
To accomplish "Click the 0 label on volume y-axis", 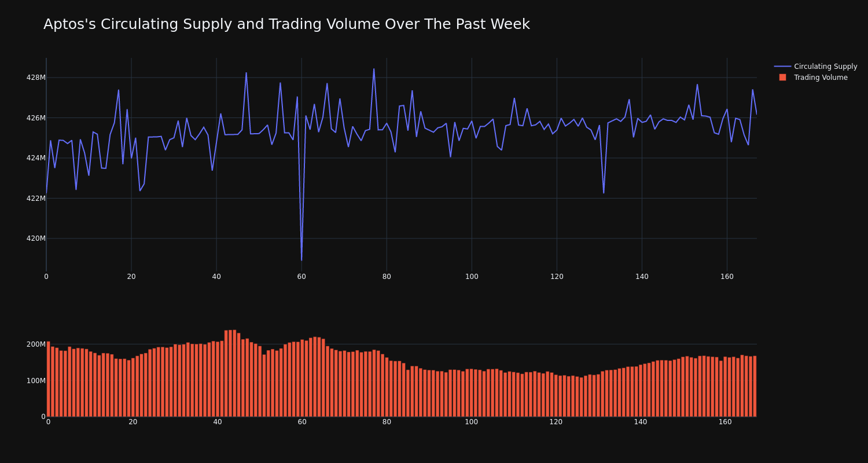I will tap(43, 417).
